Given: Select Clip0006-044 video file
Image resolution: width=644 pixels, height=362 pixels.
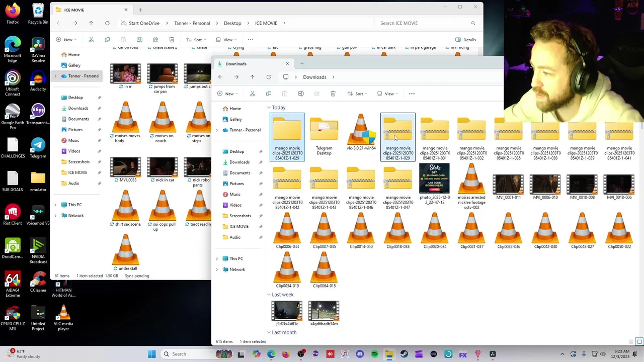Looking at the screenshot, I should (287, 231).
